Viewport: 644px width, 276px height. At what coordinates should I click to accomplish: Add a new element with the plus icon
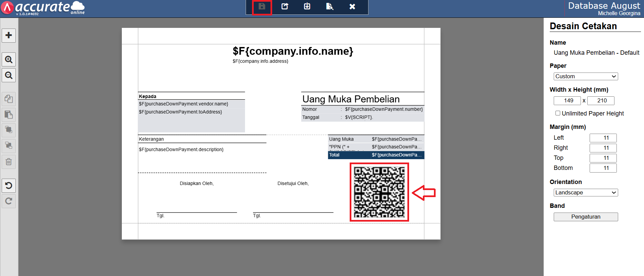(9, 35)
